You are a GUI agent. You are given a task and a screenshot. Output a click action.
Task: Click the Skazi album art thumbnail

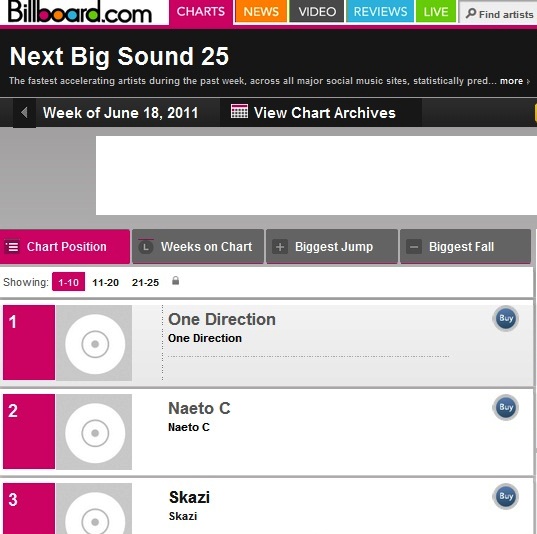[94, 509]
